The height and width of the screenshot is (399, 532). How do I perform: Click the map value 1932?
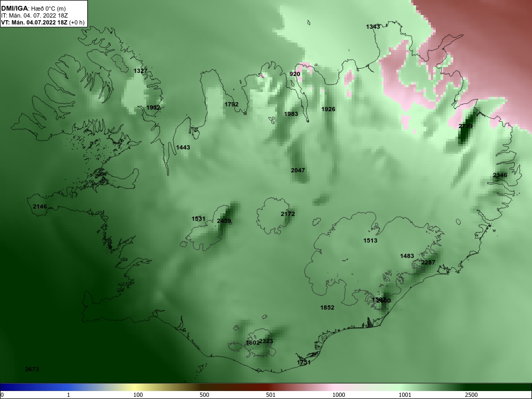(153, 107)
